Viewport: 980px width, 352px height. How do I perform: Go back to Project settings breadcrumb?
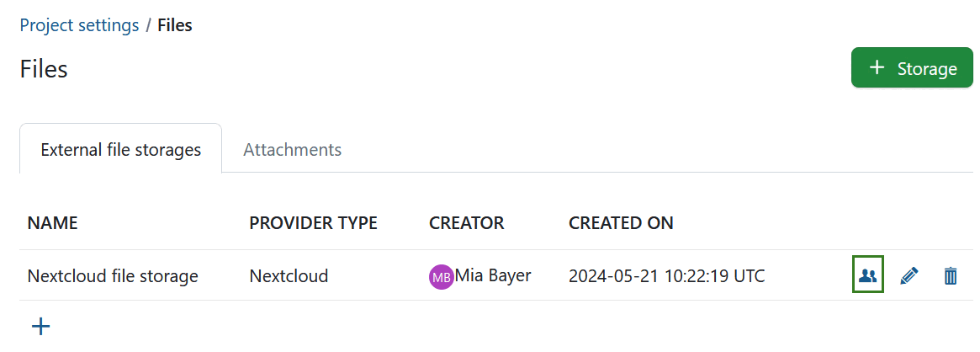(79, 25)
